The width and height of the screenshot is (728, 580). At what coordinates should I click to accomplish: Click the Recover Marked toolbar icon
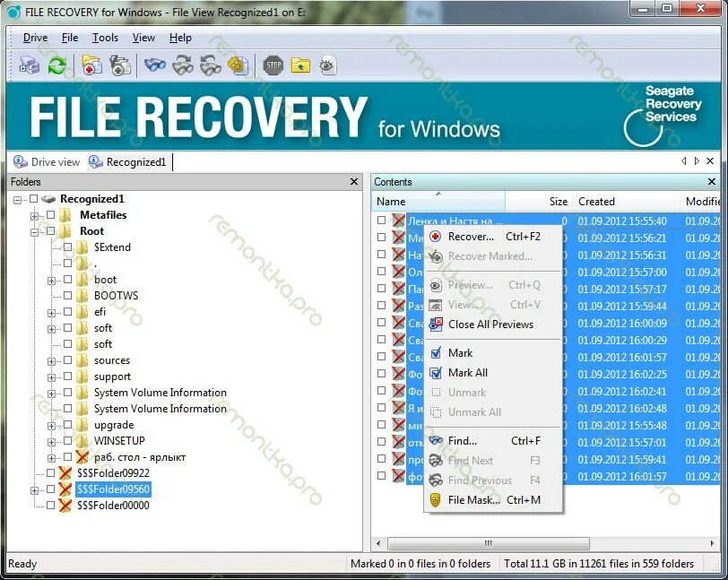(x=119, y=65)
